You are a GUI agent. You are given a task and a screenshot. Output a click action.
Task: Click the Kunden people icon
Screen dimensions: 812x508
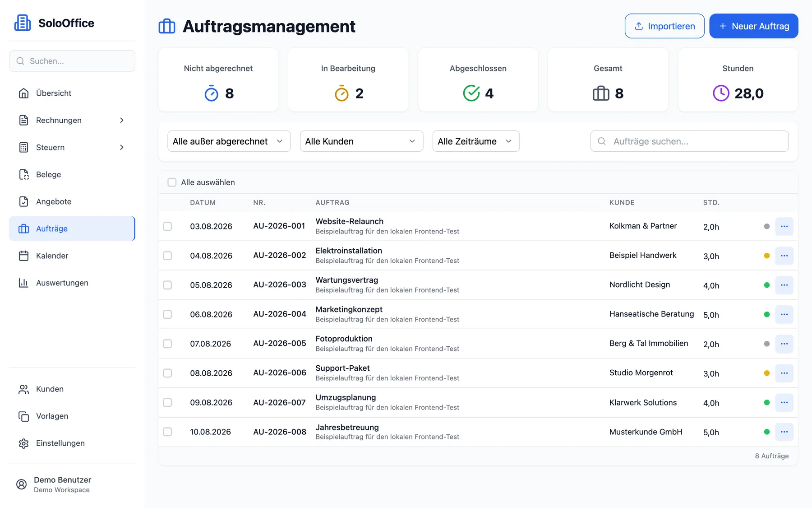coord(24,389)
